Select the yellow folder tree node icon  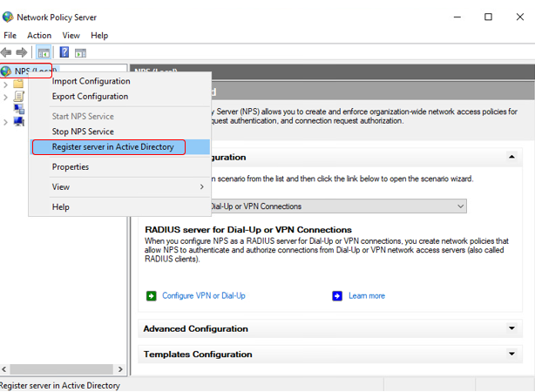[x=18, y=84]
